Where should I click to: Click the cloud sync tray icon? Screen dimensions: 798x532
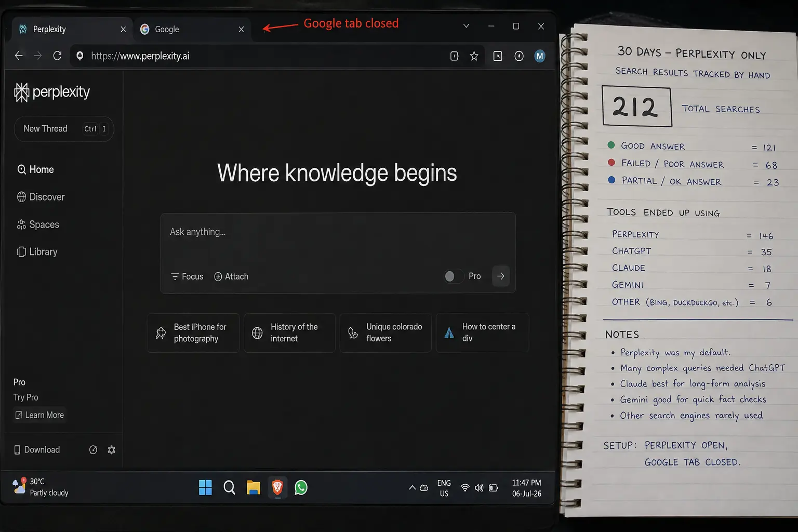point(424,488)
